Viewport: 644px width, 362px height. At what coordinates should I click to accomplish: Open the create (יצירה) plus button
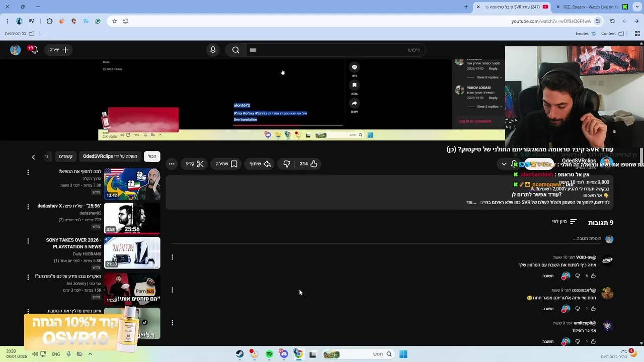click(59, 50)
